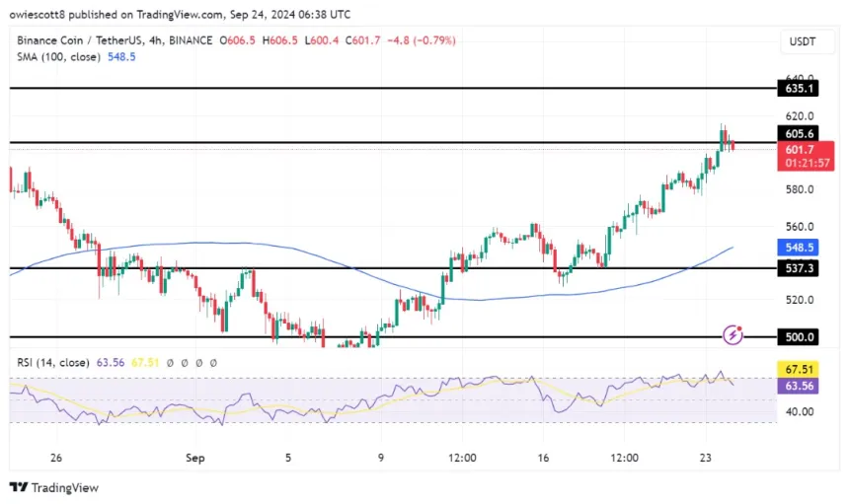Click the blue 548.5 SMA price label
The height and width of the screenshot is (504, 849).
pos(796,248)
